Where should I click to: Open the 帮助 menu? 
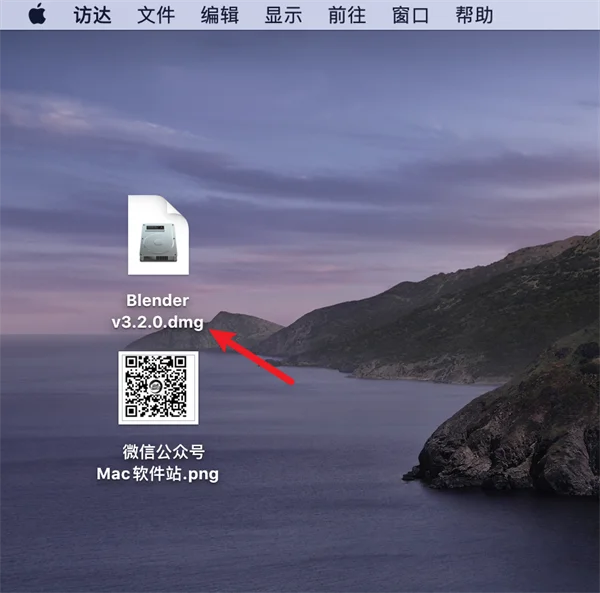tap(474, 15)
